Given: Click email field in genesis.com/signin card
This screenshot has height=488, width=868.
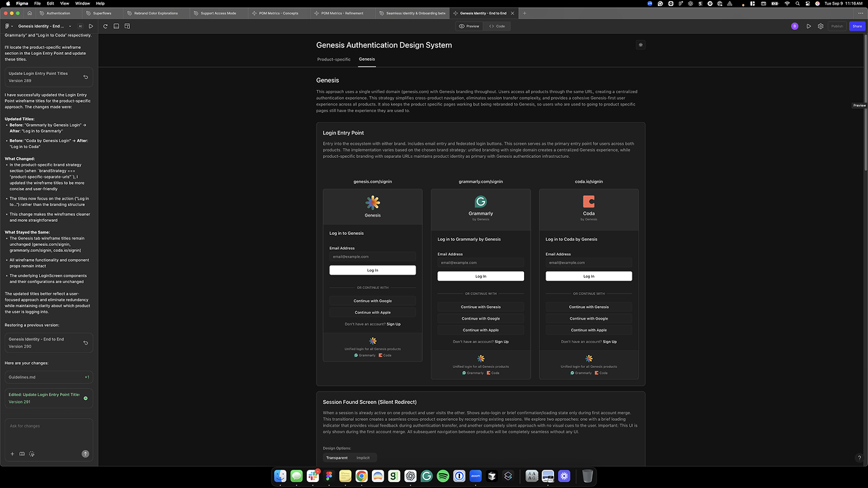Looking at the screenshot, I should click(373, 256).
